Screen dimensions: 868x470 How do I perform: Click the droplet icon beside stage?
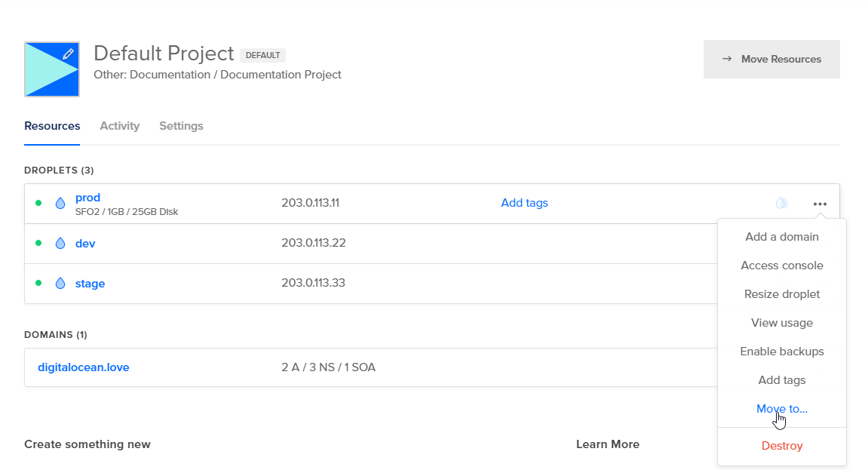(x=60, y=284)
